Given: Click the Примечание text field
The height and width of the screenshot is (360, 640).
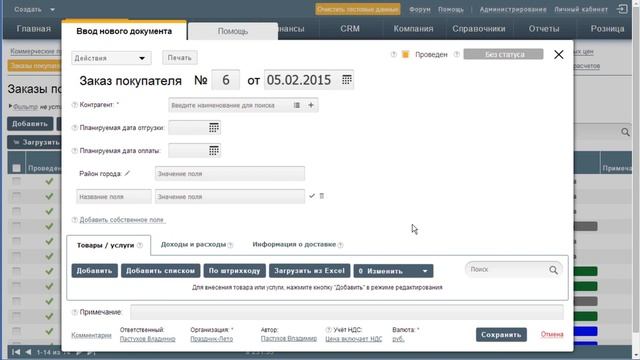Looking at the screenshot, I should 347,312.
